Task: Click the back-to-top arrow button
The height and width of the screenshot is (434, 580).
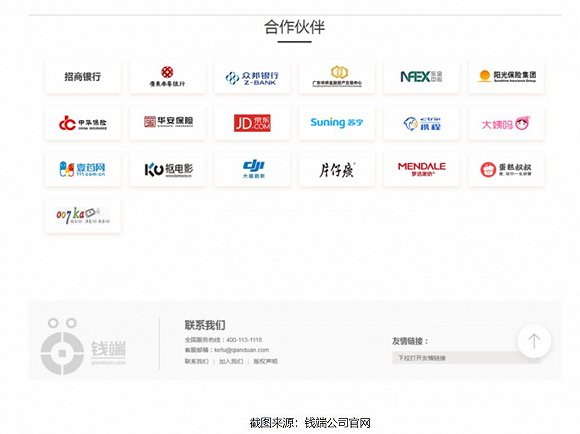Action: pyautogui.click(x=534, y=341)
